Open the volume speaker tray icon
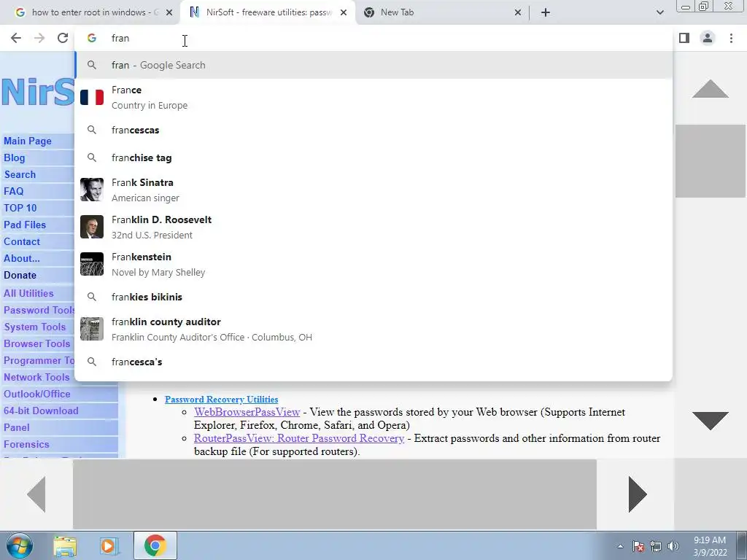This screenshot has height=560, width=747. point(673,546)
